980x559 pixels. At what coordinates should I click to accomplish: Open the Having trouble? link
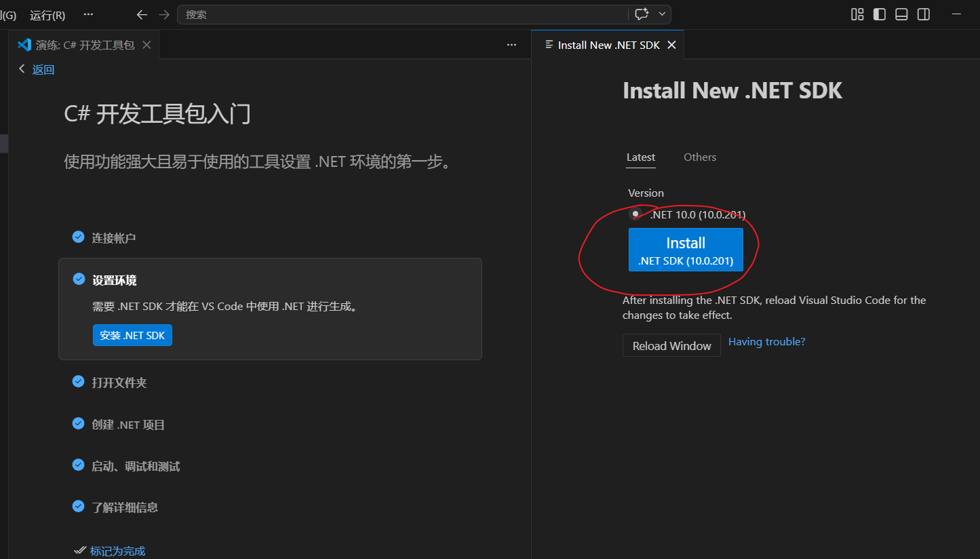coord(766,342)
